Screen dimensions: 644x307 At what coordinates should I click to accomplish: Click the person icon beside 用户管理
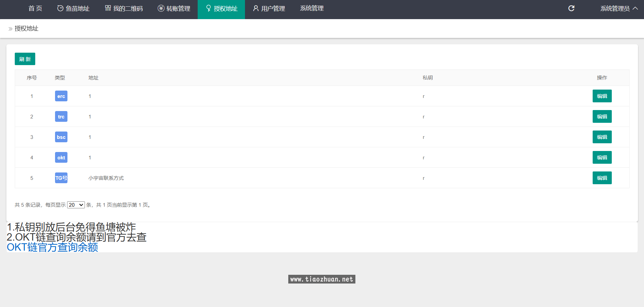pyautogui.click(x=256, y=8)
